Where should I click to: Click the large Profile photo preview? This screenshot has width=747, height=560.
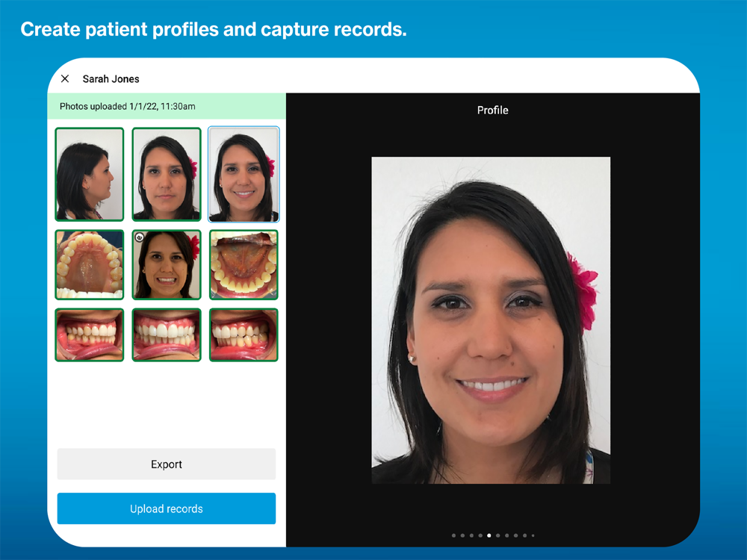click(491, 320)
